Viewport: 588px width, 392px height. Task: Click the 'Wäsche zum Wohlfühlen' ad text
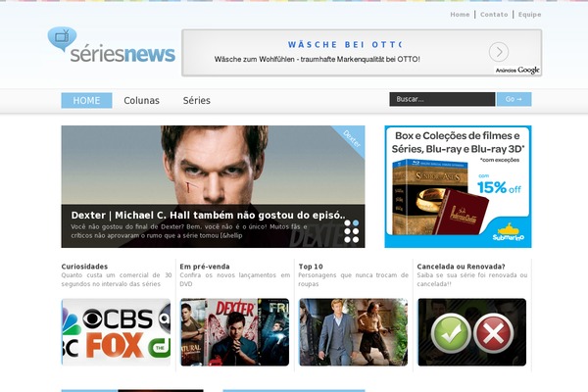[x=317, y=59]
